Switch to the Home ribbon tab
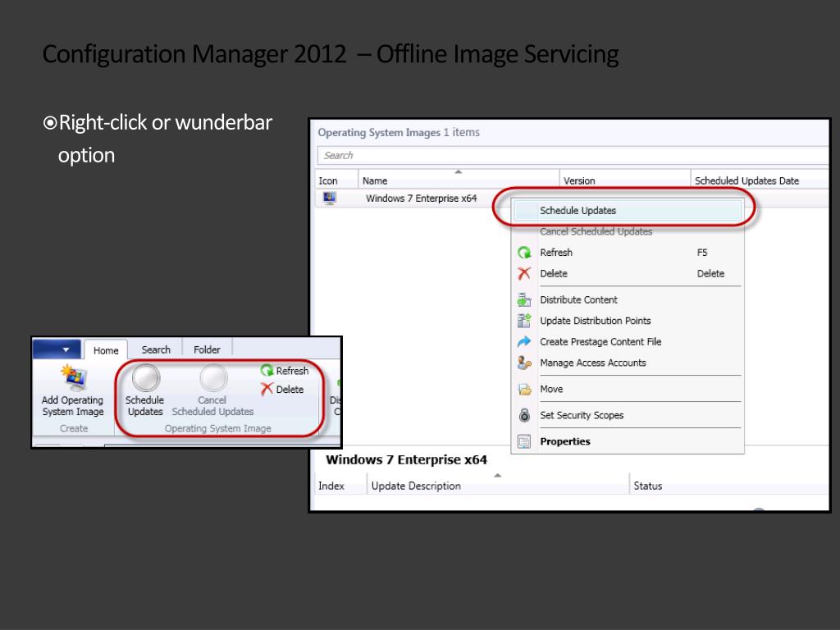Viewport: 840px width, 630px height. tap(106, 349)
